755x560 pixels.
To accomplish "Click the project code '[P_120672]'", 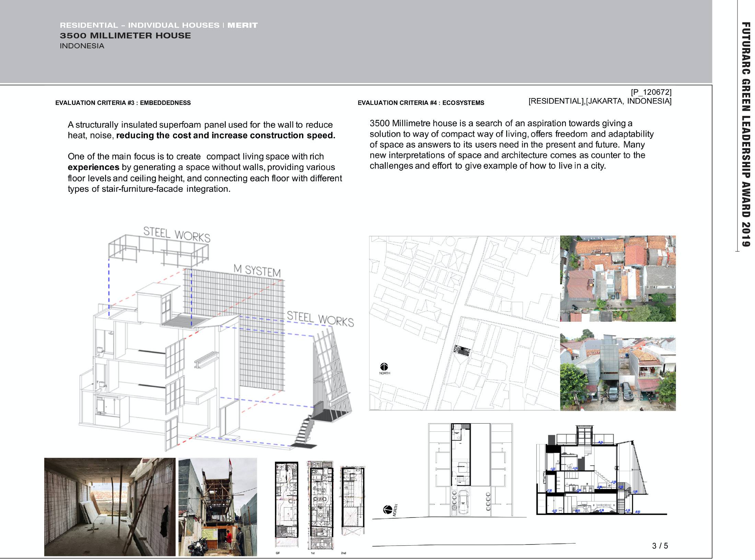I will 651,92.
